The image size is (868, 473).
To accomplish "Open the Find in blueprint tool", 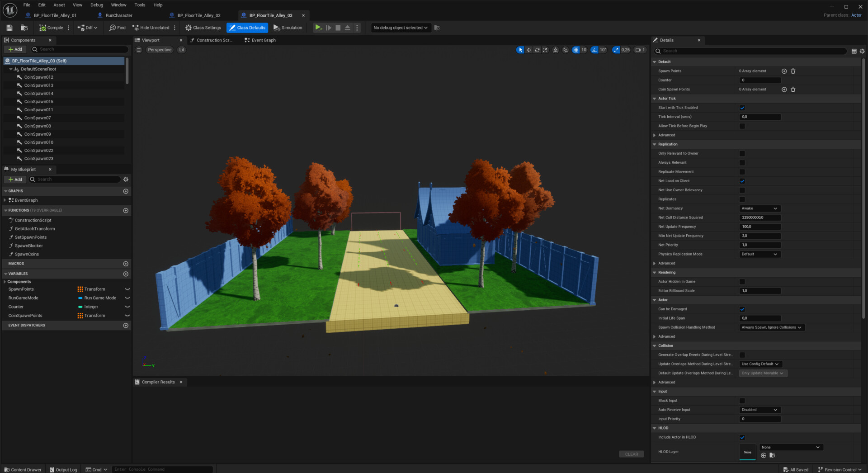I will [117, 28].
